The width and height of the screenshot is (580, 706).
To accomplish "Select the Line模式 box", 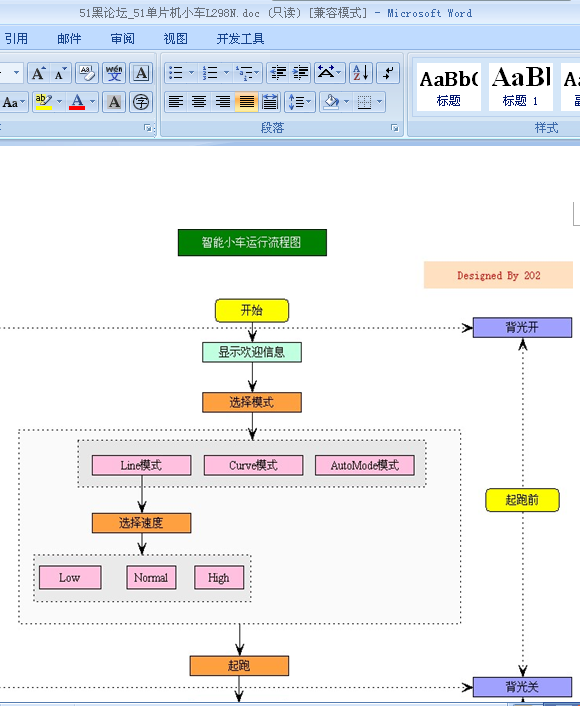I will pyautogui.click(x=141, y=465).
